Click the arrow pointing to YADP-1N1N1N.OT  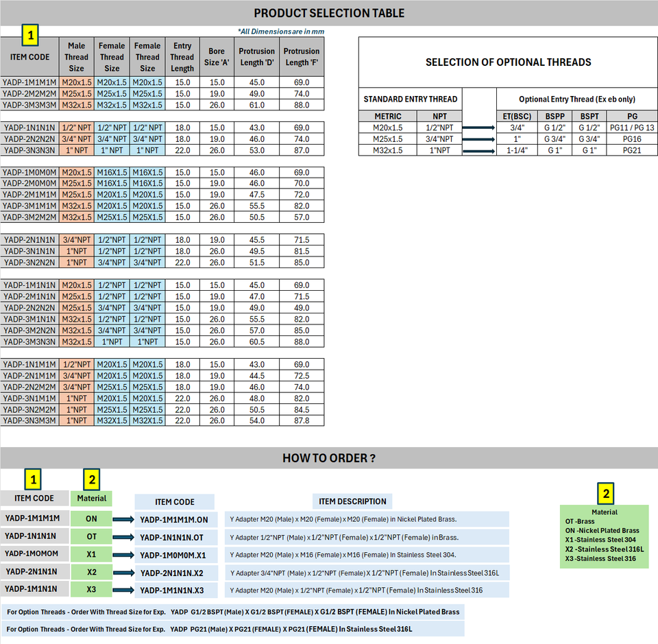coord(123,538)
